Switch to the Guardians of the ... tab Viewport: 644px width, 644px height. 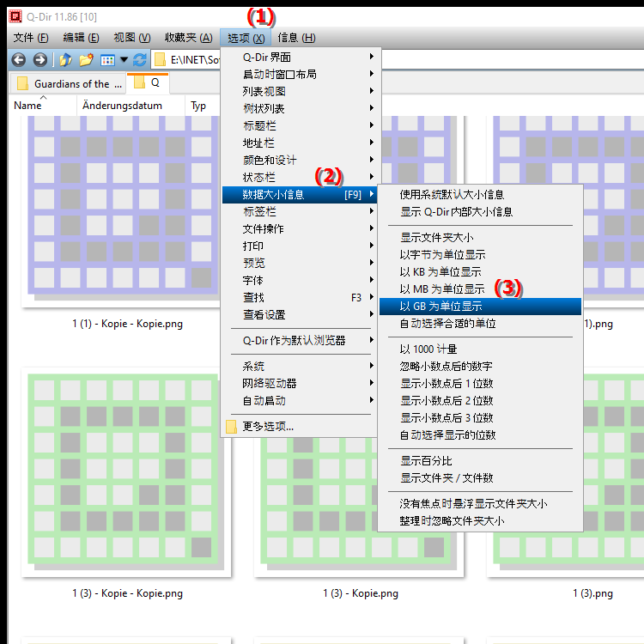pos(70,84)
